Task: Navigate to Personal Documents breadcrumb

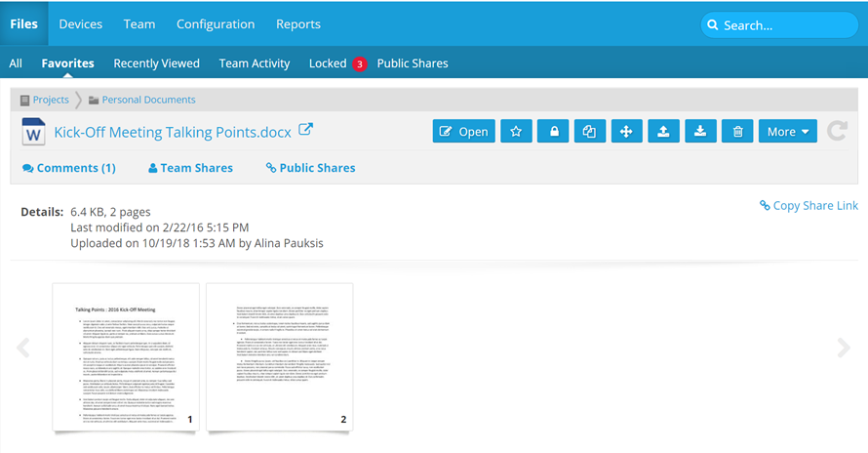Action: click(148, 100)
